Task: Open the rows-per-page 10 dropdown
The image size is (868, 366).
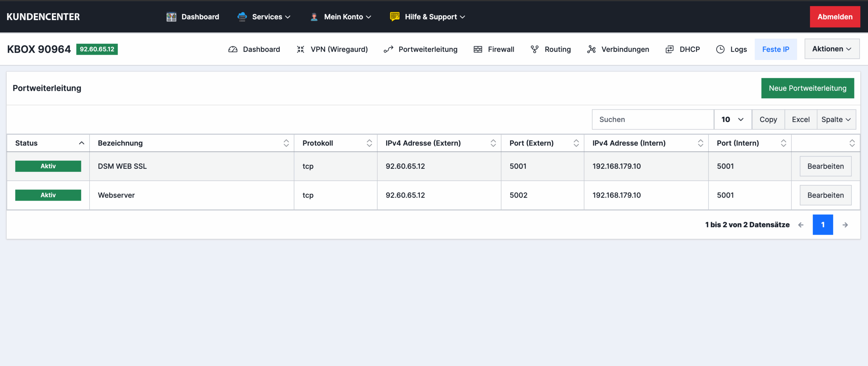Action: click(732, 119)
